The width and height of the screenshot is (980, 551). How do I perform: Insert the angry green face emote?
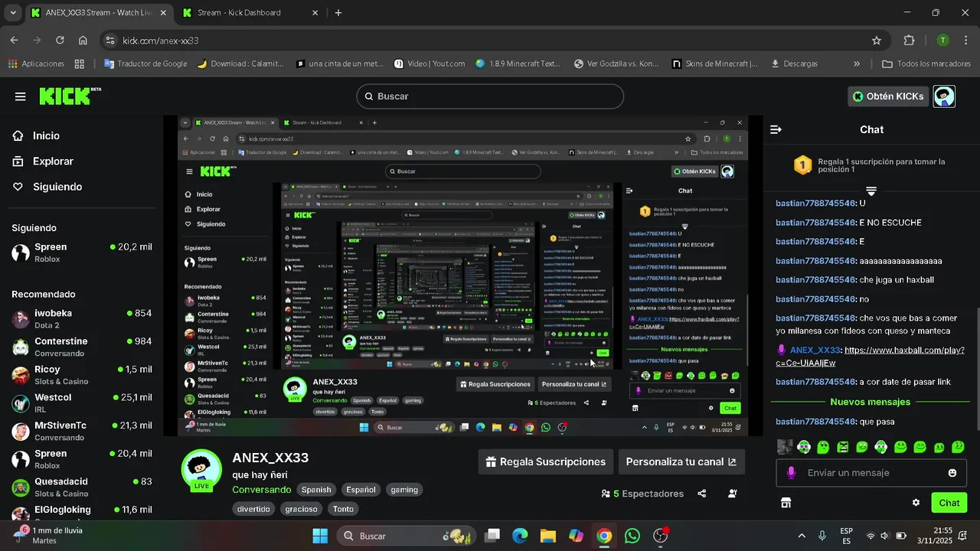[843, 447]
